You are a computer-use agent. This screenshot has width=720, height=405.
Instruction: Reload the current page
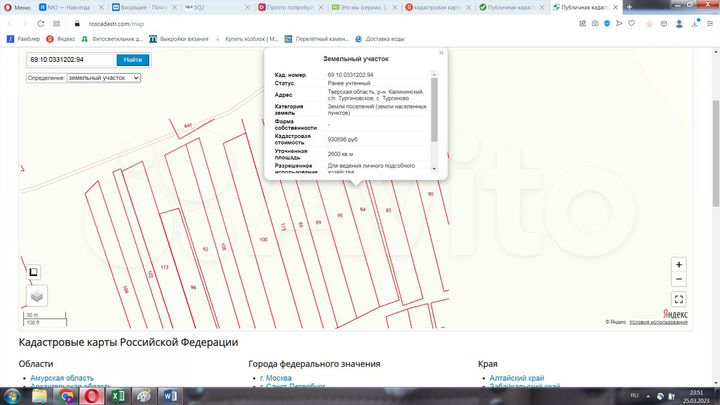[x=41, y=23]
